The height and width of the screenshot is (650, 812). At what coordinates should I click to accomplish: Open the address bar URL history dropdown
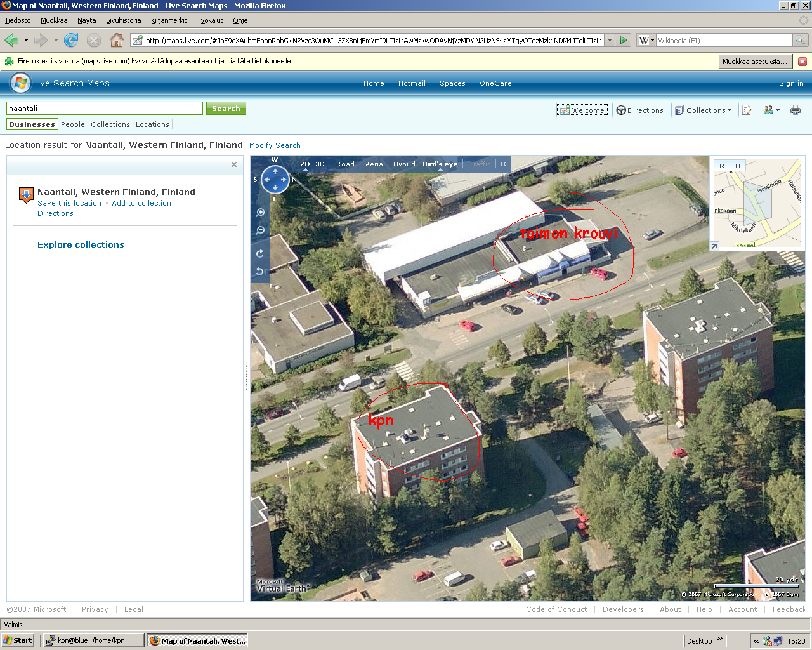pyautogui.click(x=610, y=41)
